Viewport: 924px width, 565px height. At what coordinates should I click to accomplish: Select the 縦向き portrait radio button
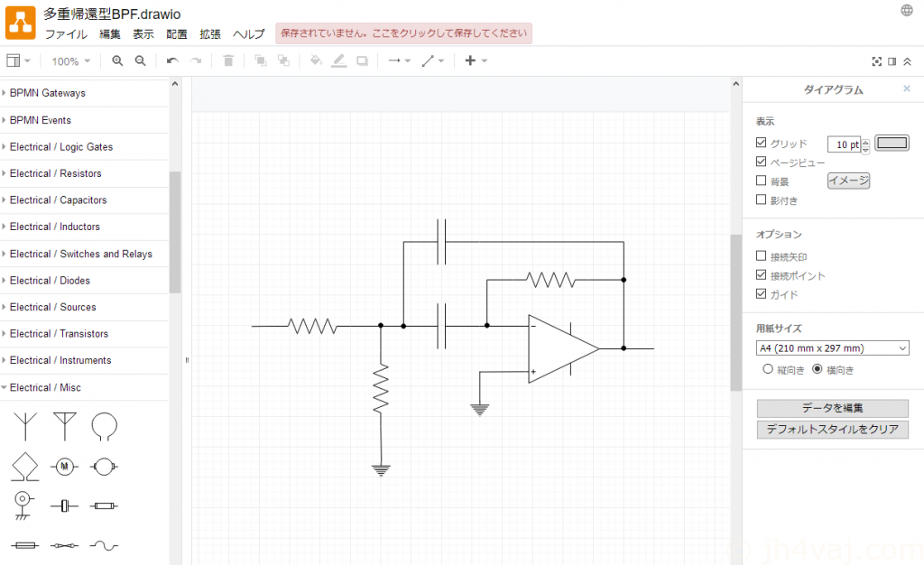click(768, 369)
